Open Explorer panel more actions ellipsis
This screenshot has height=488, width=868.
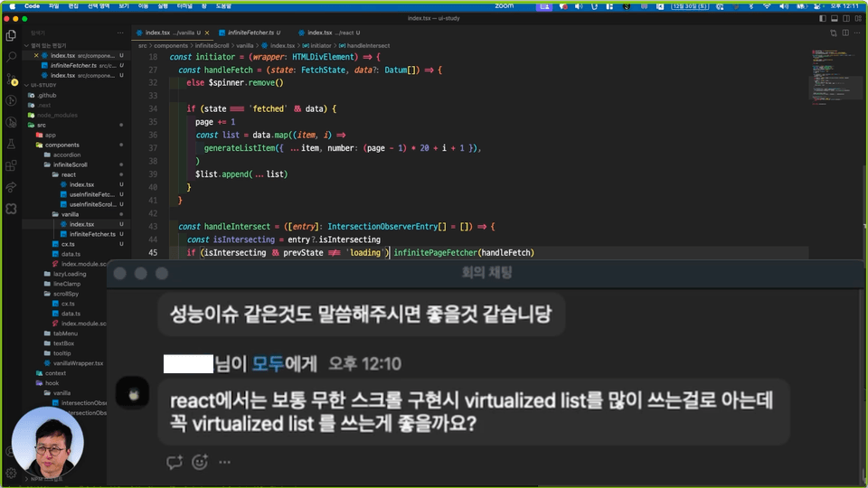click(120, 33)
